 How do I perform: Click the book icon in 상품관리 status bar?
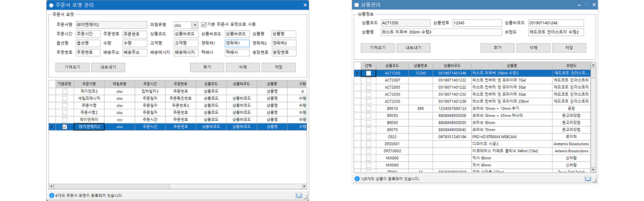tap(588, 179)
